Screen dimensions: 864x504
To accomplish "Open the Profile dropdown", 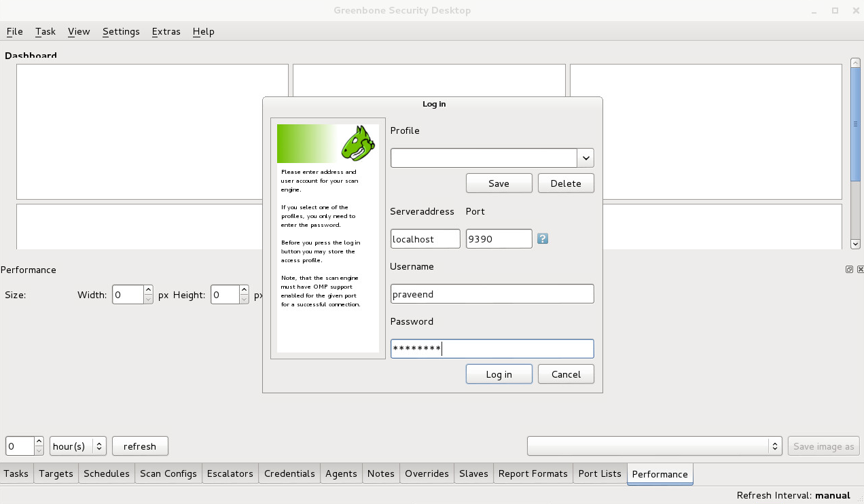I will [x=586, y=158].
